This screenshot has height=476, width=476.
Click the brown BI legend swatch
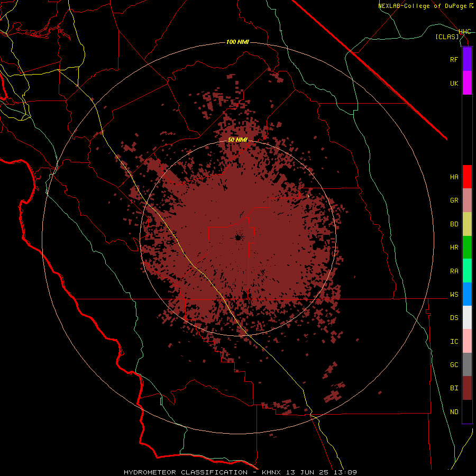[467, 388]
